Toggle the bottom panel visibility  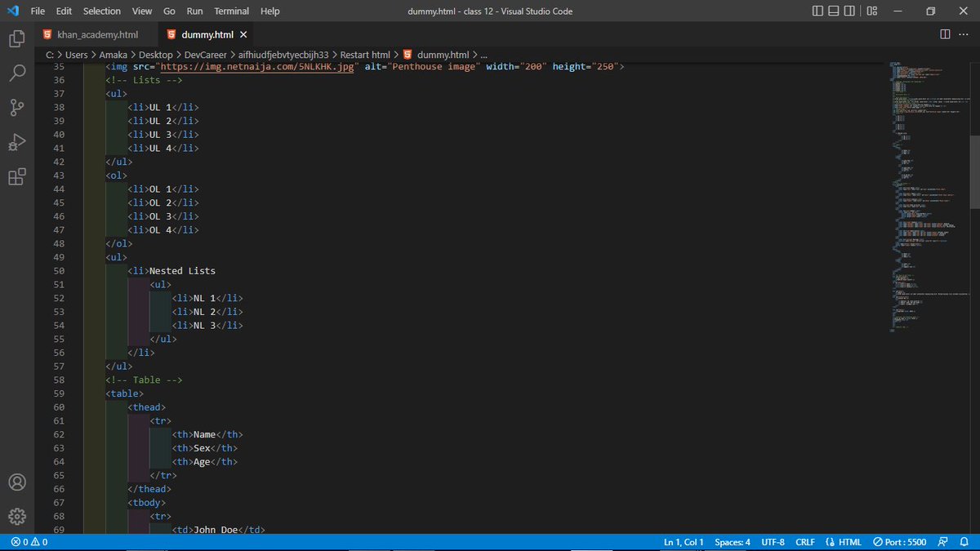[834, 11]
